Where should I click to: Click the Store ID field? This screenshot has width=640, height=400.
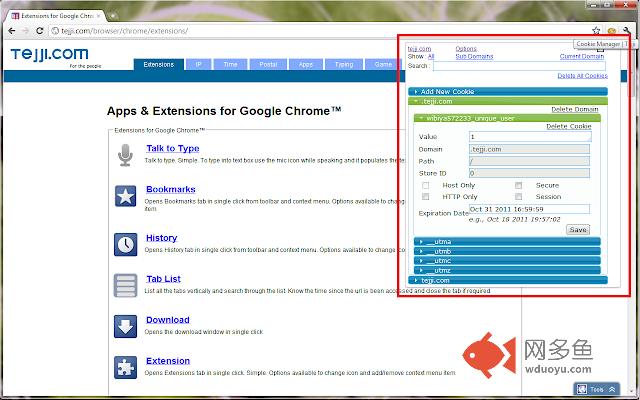[x=529, y=173]
